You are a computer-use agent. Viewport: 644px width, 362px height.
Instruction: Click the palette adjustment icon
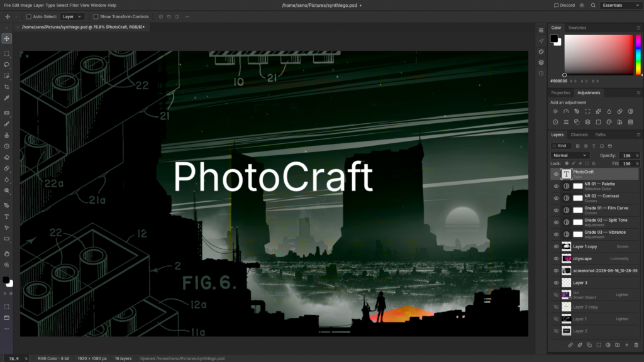click(609, 122)
